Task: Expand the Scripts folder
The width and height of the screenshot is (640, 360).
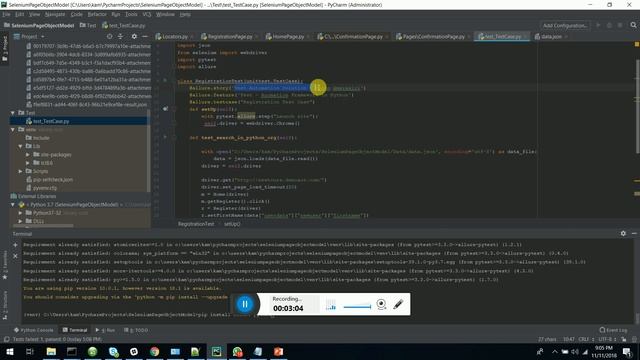Action: point(20,171)
